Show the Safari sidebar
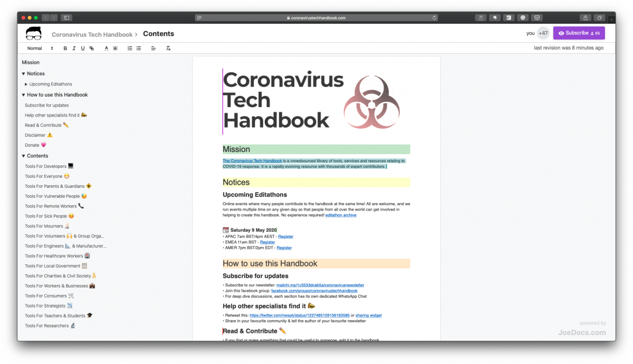The width and height of the screenshot is (633, 364). 66,17
